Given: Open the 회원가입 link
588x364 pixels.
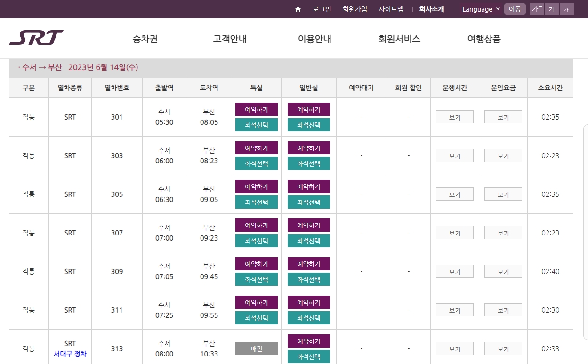Looking at the screenshot, I should 355,9.
